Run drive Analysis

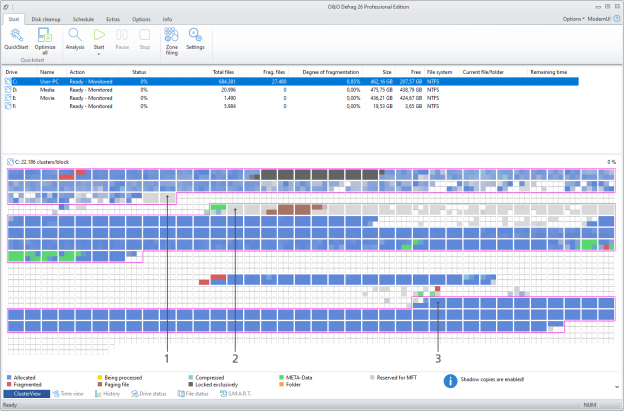pos(75,39)
